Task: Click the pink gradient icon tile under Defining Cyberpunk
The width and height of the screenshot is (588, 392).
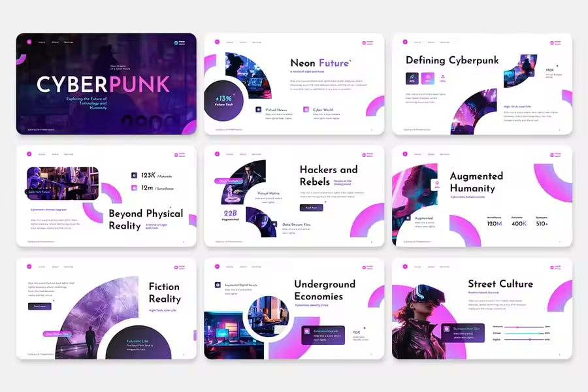Action: pos(428,78)
